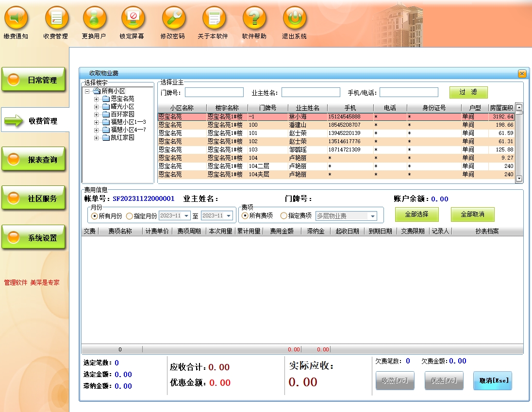Image resolution: width=532 pixels, height=412 pixels.
Task: Lock the screen with 锁定屏幕 icon
Action: (133, 19)
